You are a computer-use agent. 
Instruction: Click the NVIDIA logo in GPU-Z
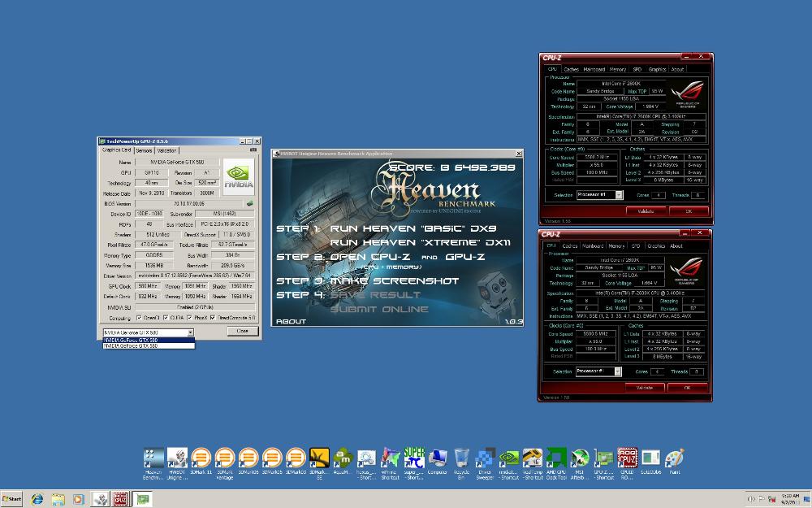(239, 176)
